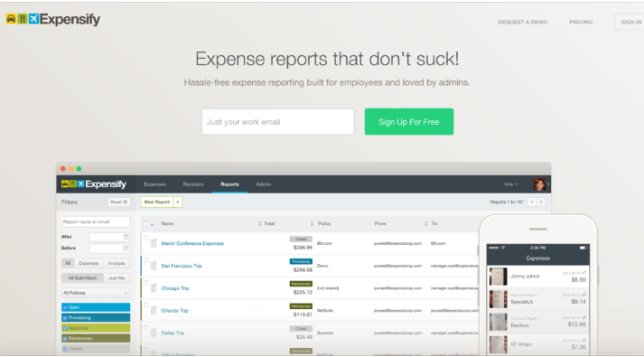Go to previous reports page arrow

click(532, 202)
